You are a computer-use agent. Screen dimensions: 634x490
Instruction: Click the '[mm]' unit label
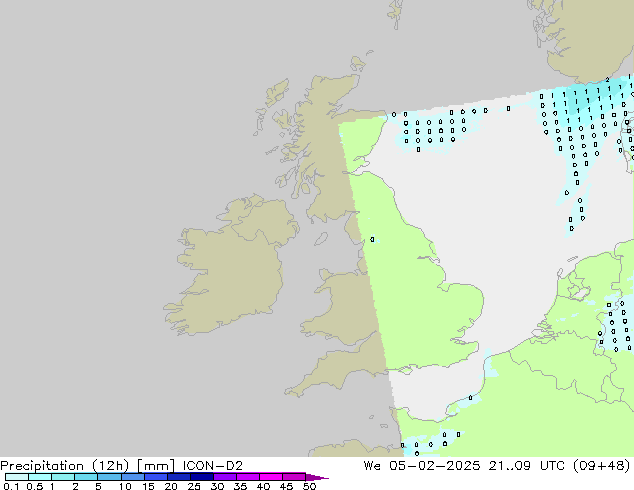(156, 466)
